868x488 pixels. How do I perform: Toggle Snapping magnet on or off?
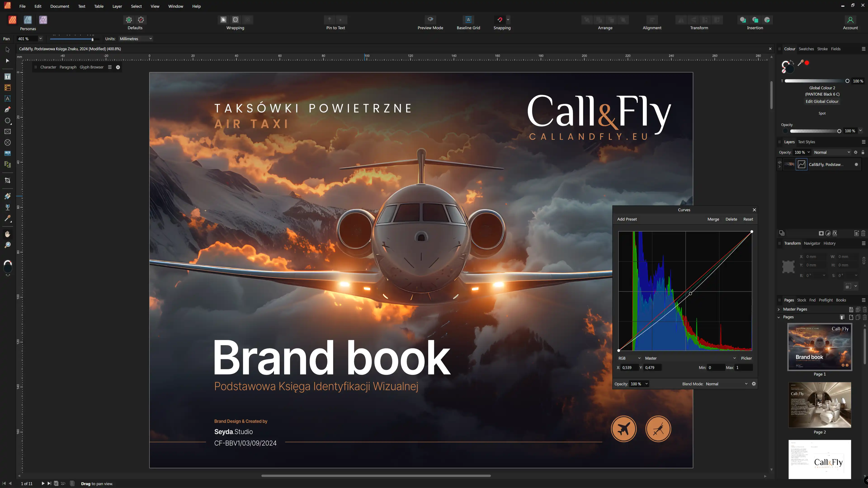tap(500, 19)
